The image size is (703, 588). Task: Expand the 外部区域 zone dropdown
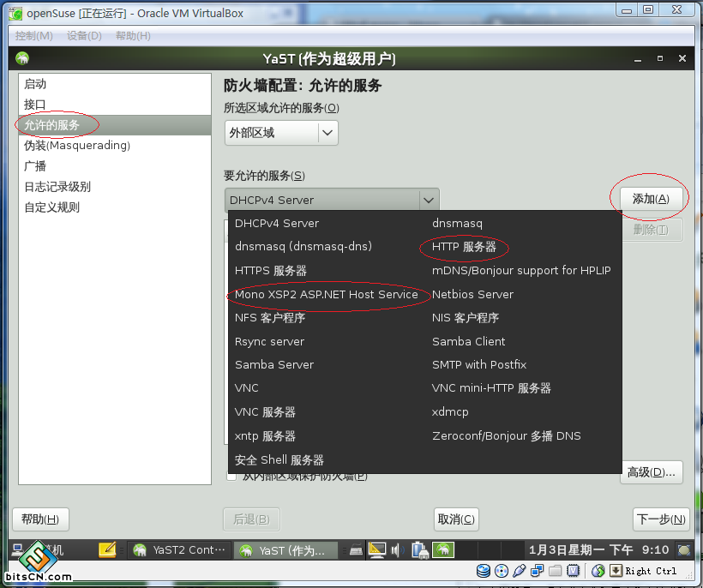[x=281, y=133]
